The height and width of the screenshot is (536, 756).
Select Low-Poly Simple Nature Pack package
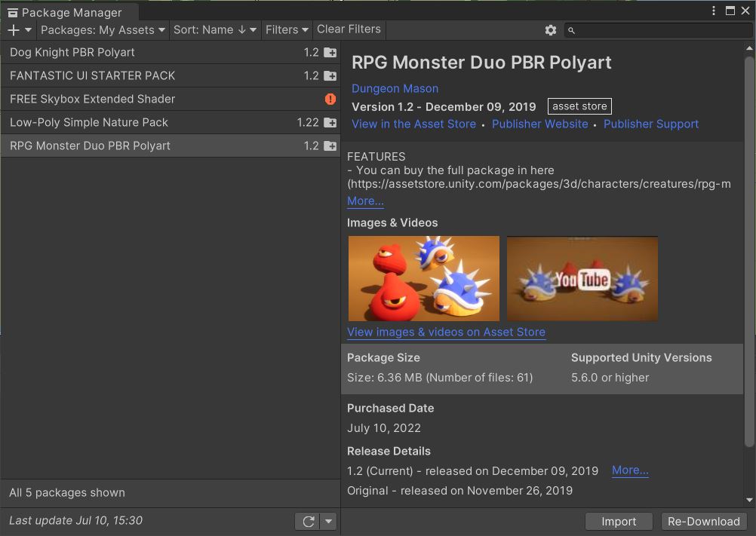point(171,122)
